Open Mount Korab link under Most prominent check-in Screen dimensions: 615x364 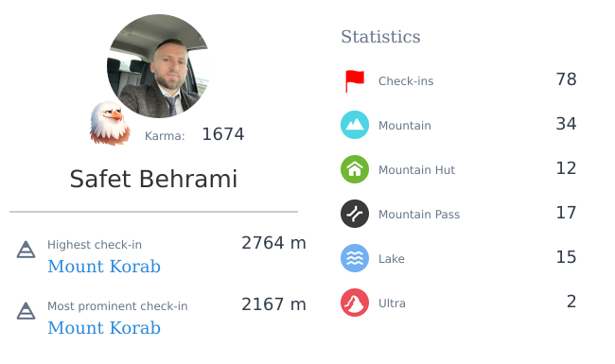(104, 328)
